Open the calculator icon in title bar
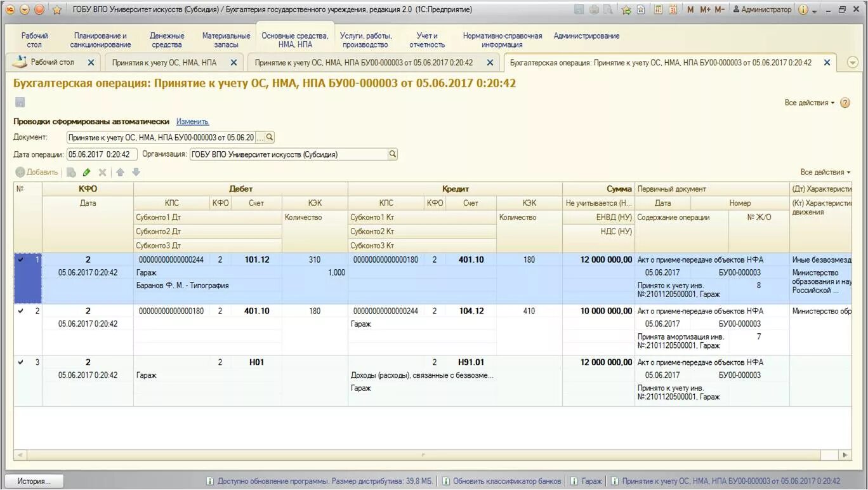Image resolution: width=868 pixels, height=490 pixels. tap(659, 10)
